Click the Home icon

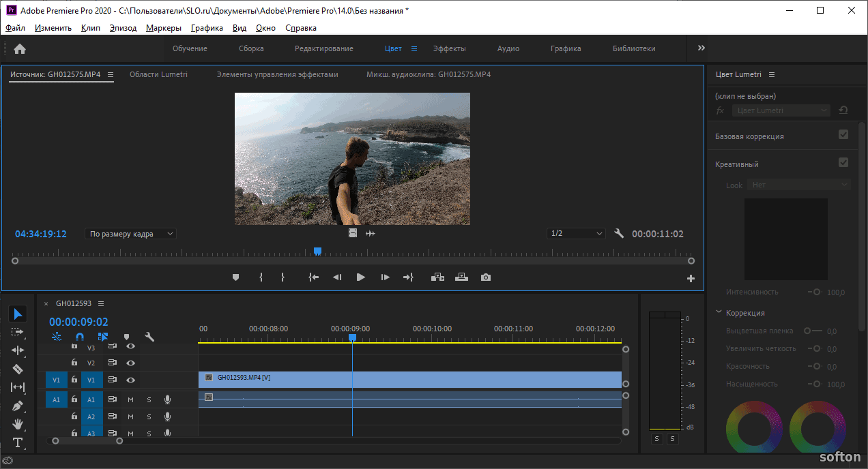(20, 48)
